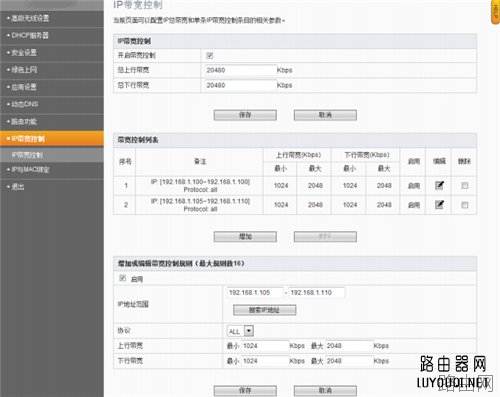
Task: Open 安全设置 in the sidebar
Action: coord(24,52)
